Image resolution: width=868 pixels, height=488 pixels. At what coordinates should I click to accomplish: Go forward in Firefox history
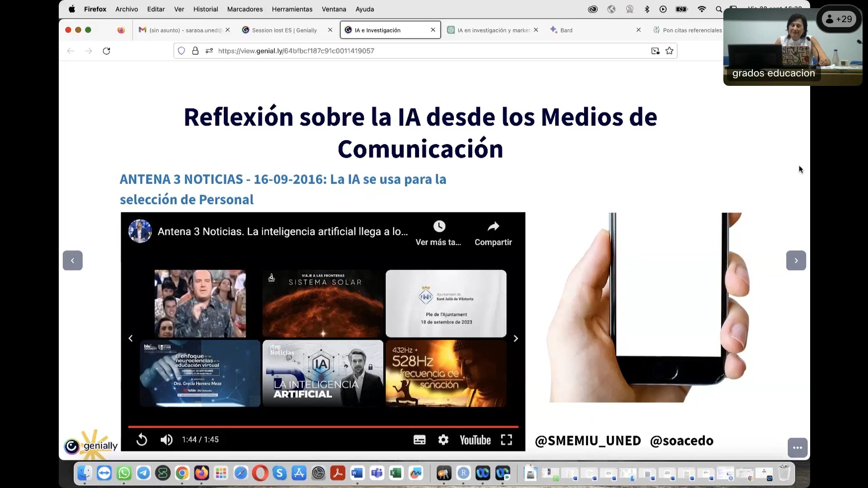click(89, 51)
